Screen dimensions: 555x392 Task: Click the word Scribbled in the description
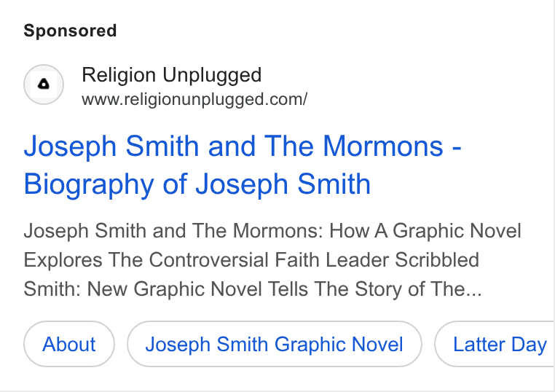point(437,260)
